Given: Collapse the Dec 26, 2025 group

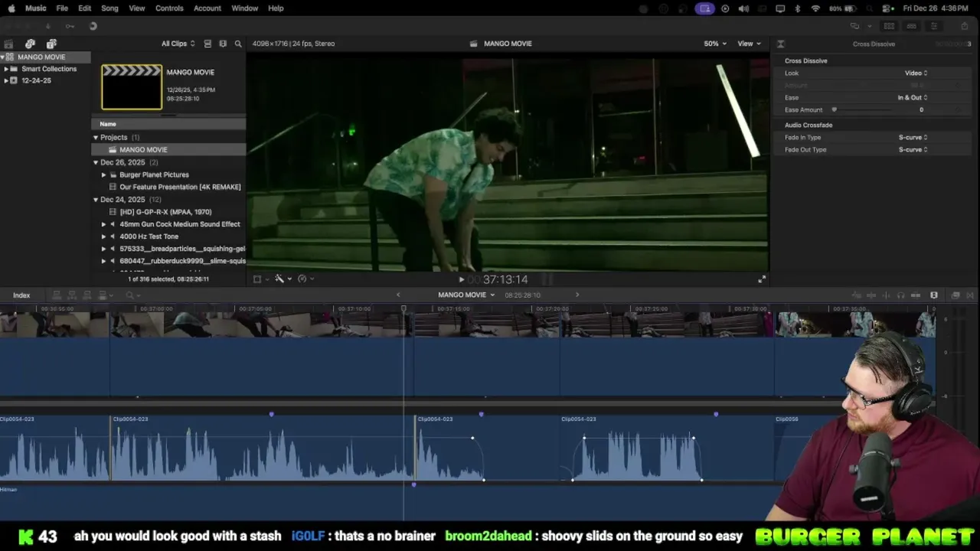Looking at the screenshot, I should tap(96, 162).
